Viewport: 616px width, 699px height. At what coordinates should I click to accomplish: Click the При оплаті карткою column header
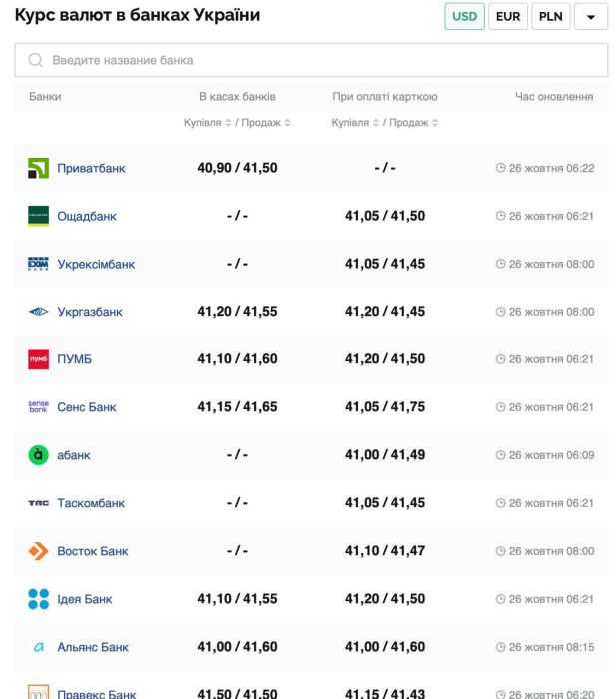coord(384,97)
